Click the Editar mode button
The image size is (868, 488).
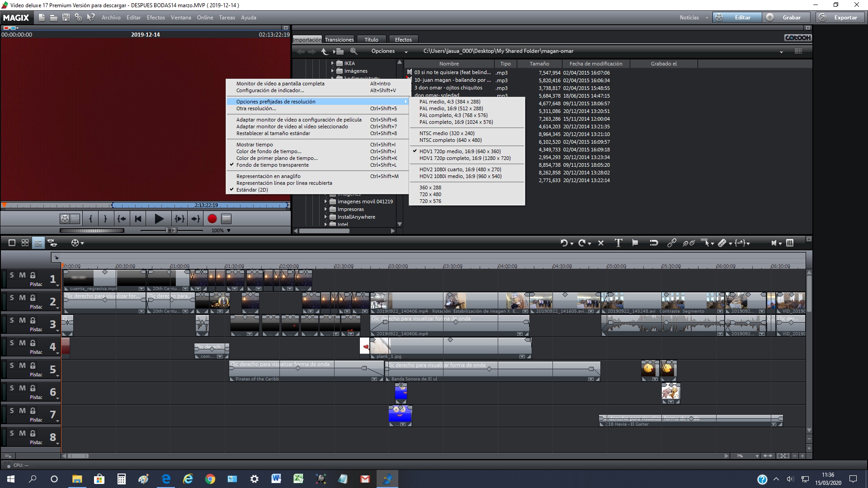pos(738,18)
